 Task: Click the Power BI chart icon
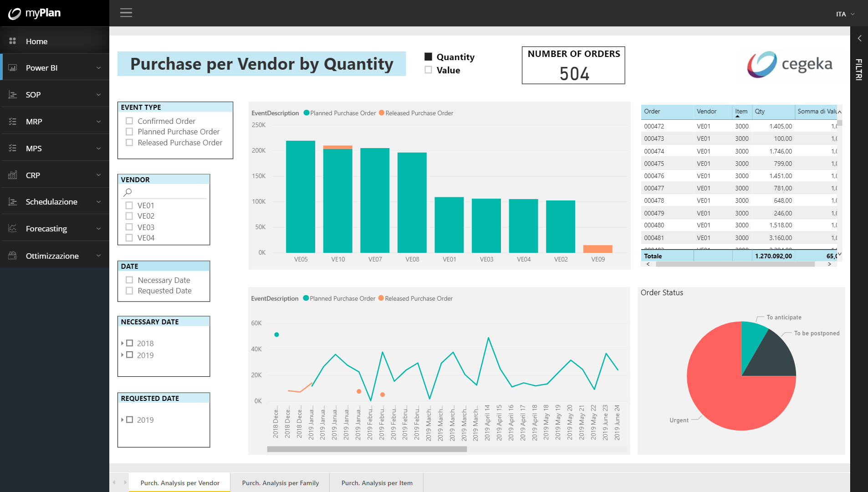[13, 68]
